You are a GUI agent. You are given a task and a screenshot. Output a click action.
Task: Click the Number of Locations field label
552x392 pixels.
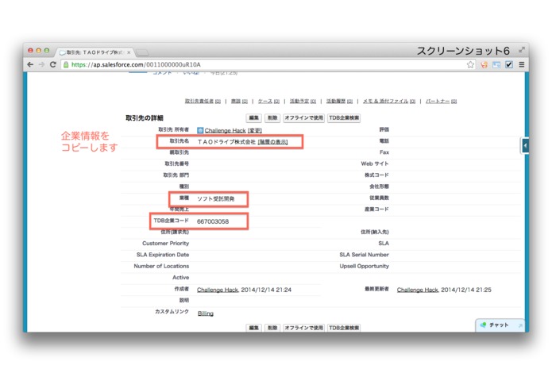(161, 266)
